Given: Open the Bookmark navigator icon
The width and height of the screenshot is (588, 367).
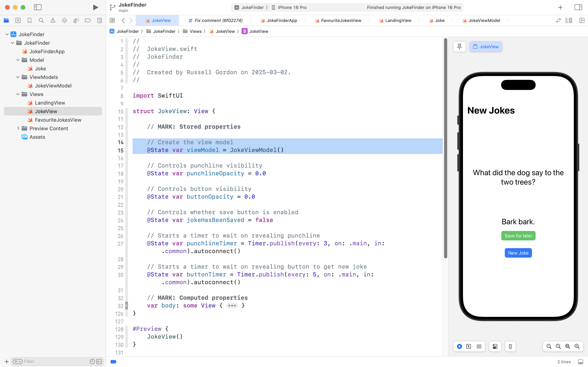Looking at the screenshot, I should coord(29,20).
